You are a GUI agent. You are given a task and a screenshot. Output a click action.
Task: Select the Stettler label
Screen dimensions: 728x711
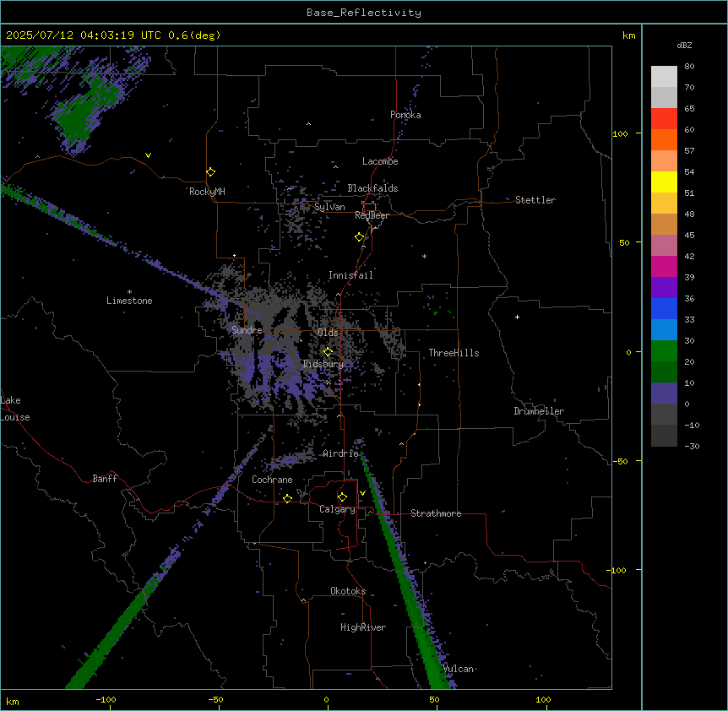(x=535, y=200)
